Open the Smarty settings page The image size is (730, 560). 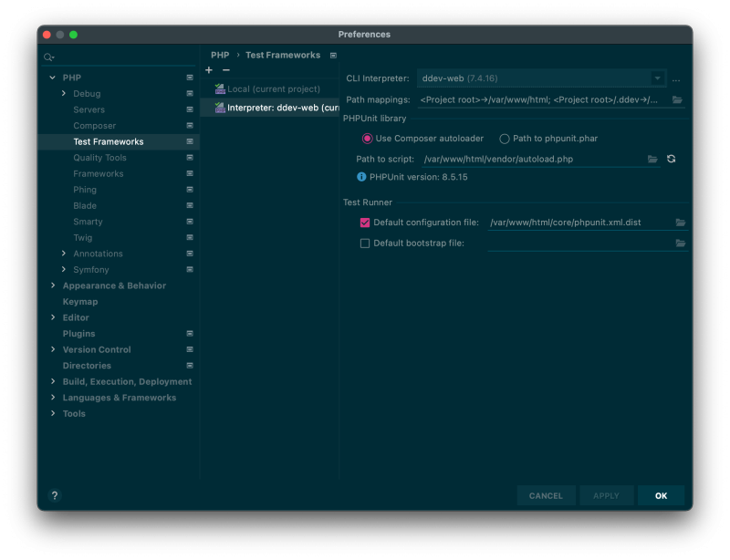88,222
